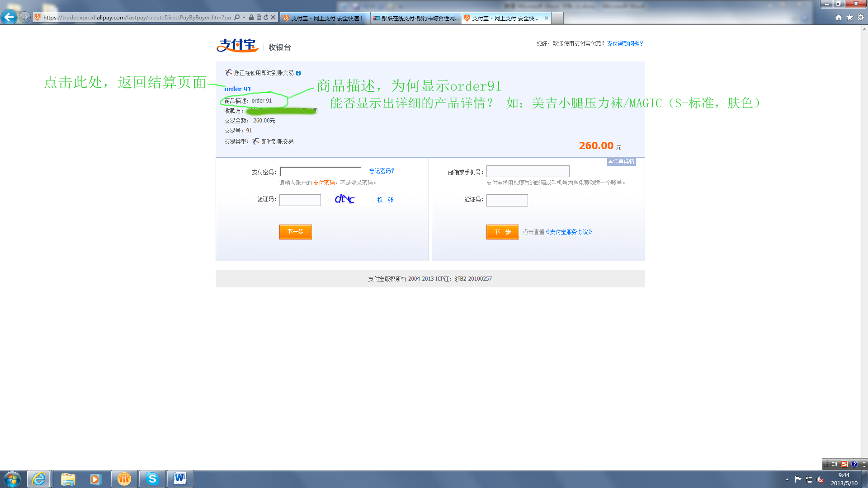The height and width of the screenshot is (488, 868).
Task: Click the favorites star icon
Action: [849, 17]
